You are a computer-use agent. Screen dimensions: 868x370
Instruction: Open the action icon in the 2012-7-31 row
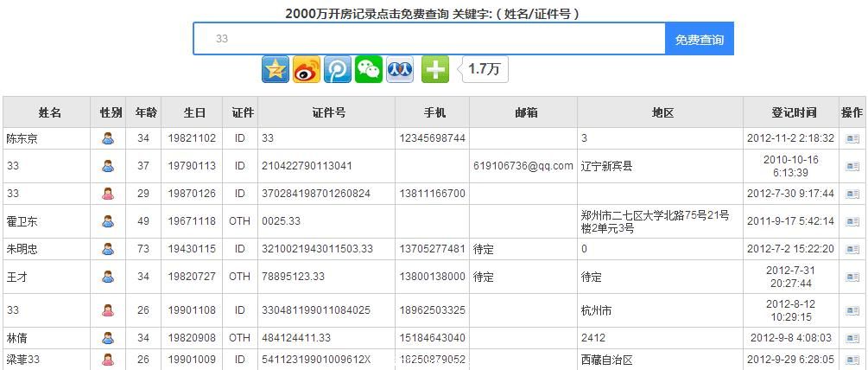852,277
